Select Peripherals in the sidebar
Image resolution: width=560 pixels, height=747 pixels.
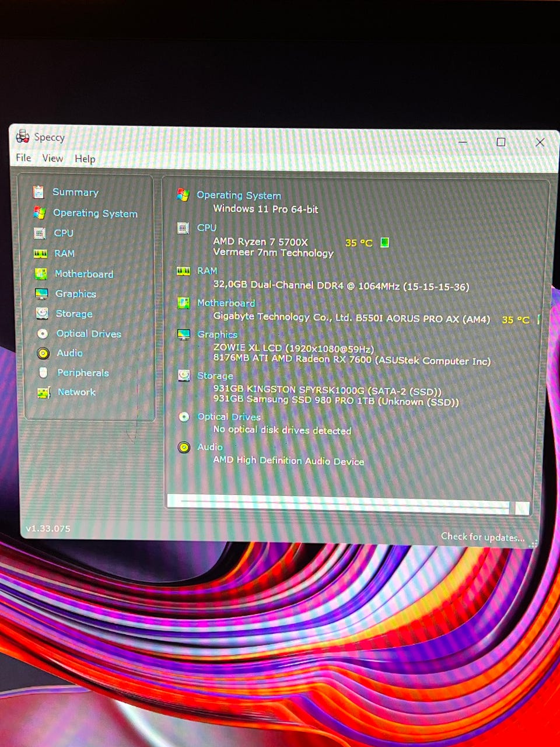[x=83, y=372]
